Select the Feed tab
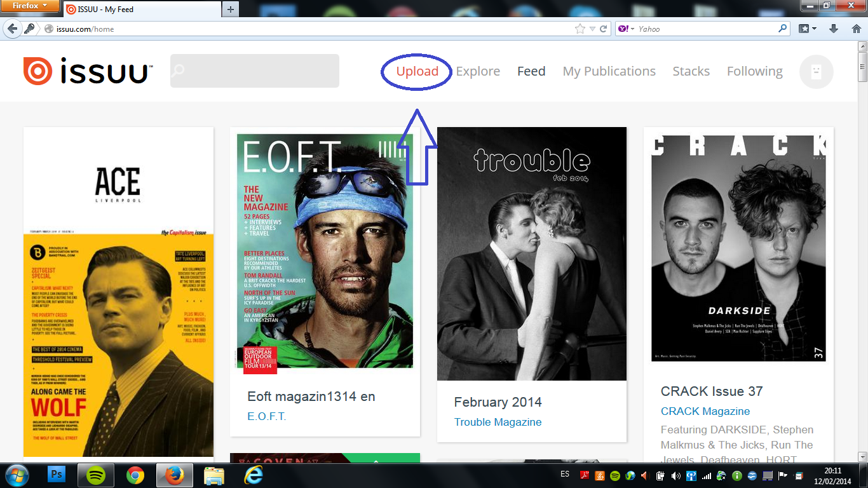Image resolution: width=868 pixels, height=488 pixels. click(x=531, y=71)
